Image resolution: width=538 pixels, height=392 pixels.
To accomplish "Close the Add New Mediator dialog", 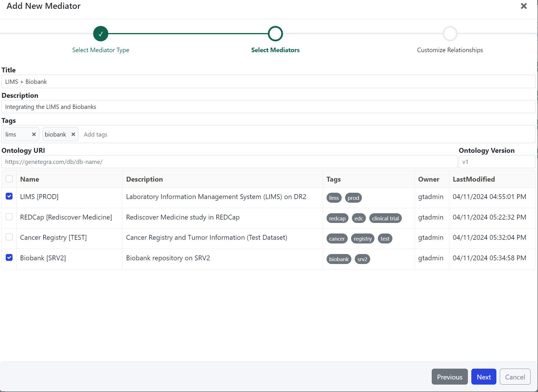I will click(x=523, y=6).
